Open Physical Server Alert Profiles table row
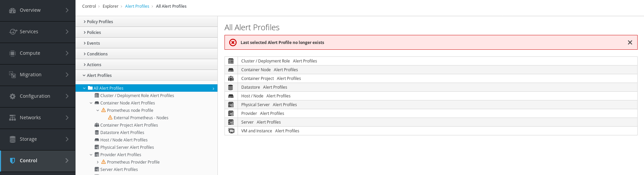 coord(431,104)
